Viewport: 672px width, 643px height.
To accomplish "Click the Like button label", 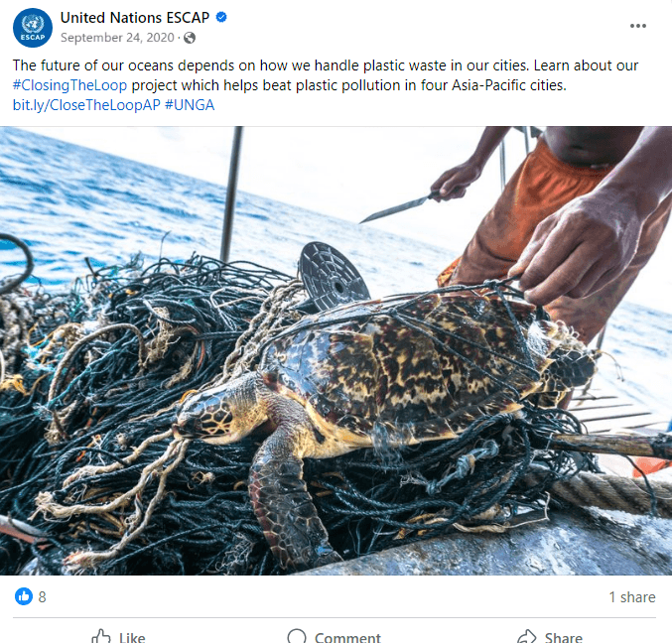I will 132,637.
